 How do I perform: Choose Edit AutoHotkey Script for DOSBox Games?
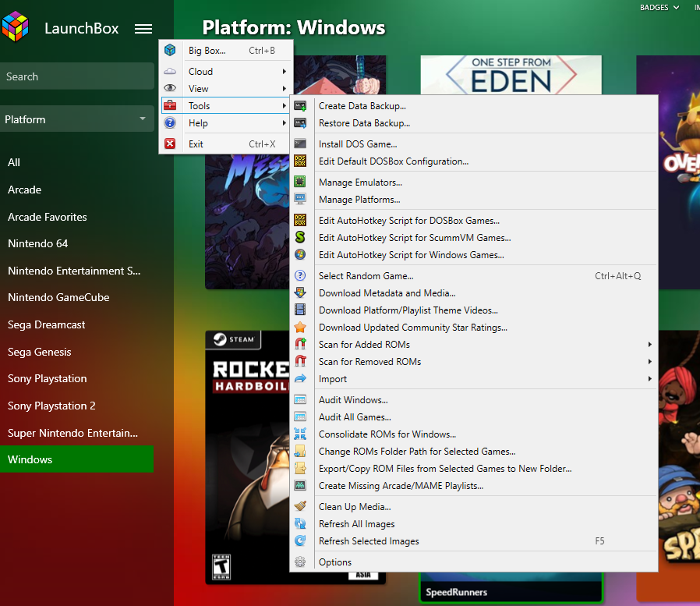point(474,221)
